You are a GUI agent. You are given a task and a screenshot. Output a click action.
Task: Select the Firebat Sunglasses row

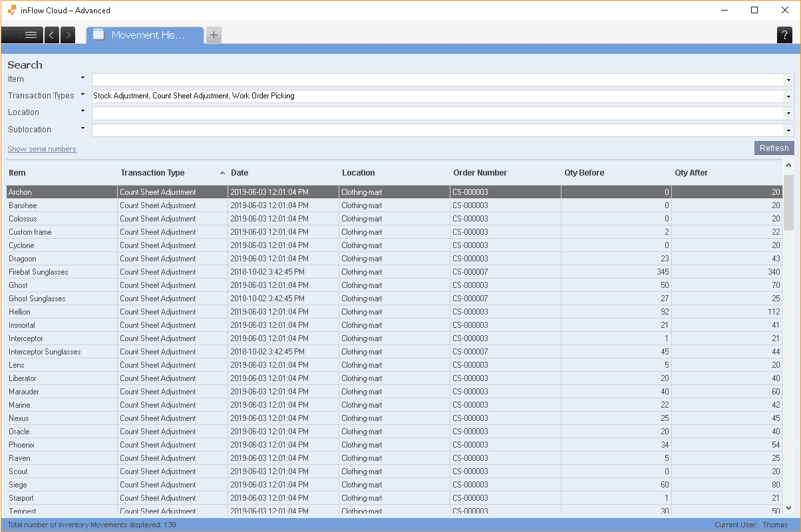[x=395, y=272]
